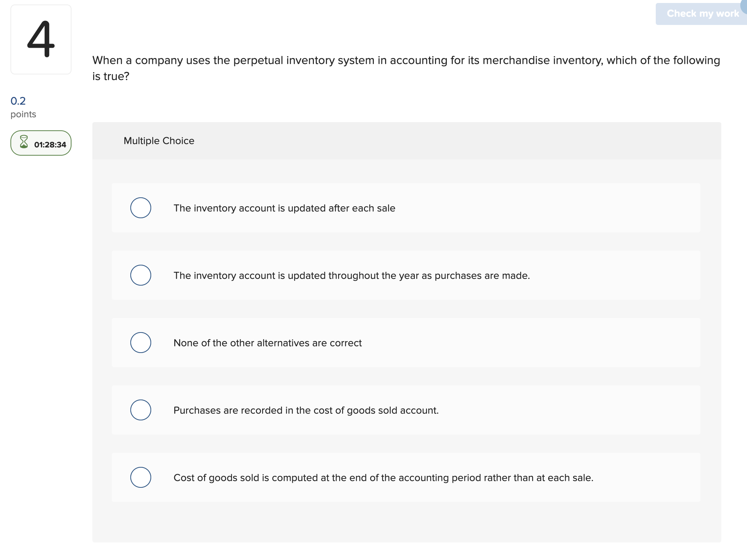This screenshot has height=560, width=747.
Task: Select 'Cost of goods sold is computed at end of period'
Action: 140,477
